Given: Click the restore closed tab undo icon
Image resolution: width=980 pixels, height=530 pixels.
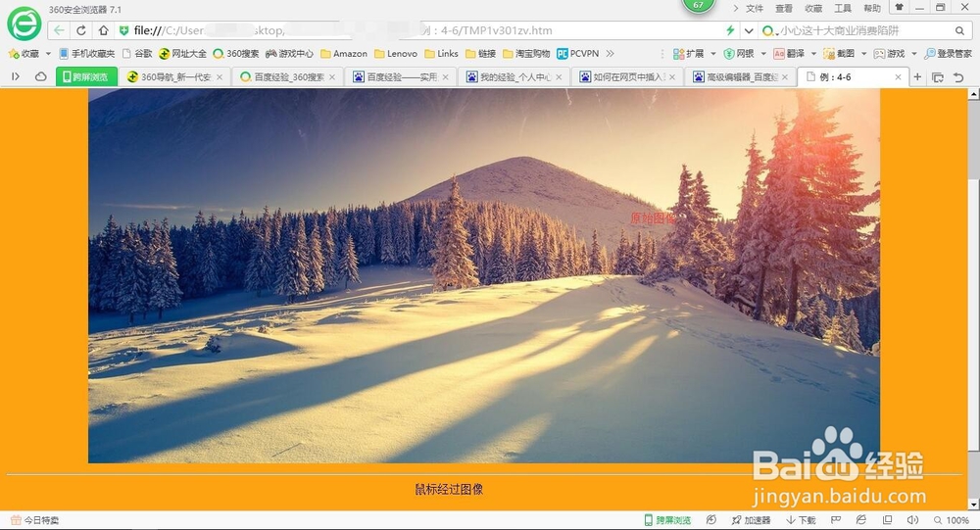Looking at the screenshot, I should click(958, 76).
